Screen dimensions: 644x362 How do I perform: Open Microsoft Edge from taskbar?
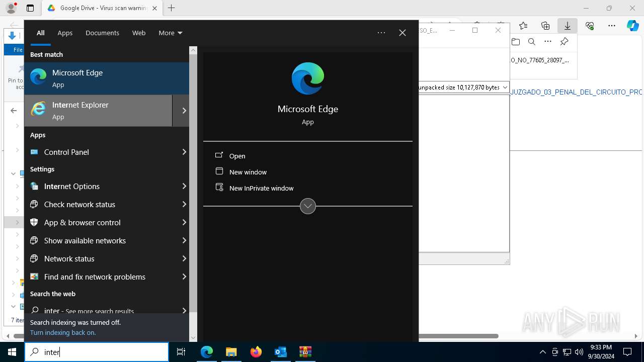click(207, 352)
